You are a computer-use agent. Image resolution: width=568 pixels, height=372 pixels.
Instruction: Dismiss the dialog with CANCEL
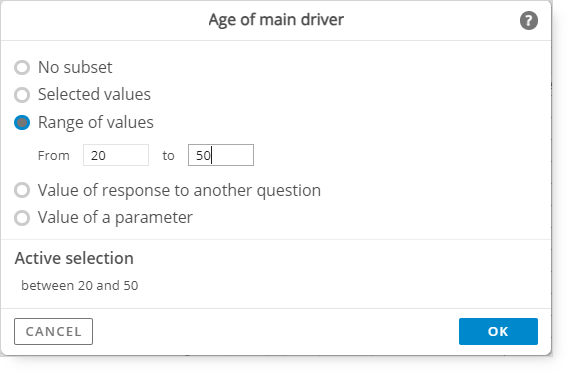[x=54, y=331]
